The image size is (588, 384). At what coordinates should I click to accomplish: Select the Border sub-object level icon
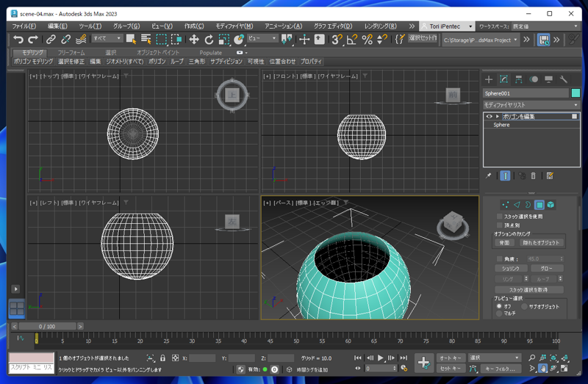click(528, 205)
